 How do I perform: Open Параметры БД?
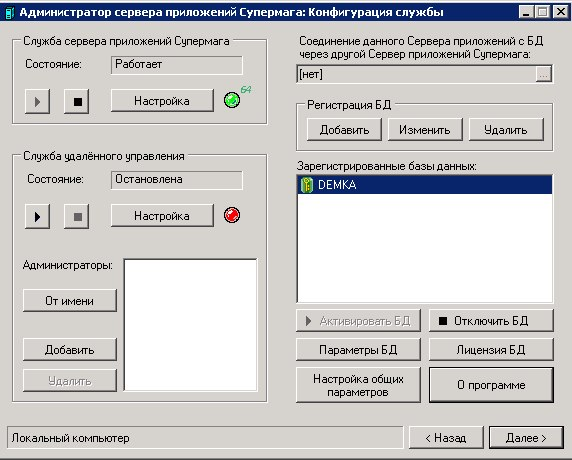[x=358, y=350]
